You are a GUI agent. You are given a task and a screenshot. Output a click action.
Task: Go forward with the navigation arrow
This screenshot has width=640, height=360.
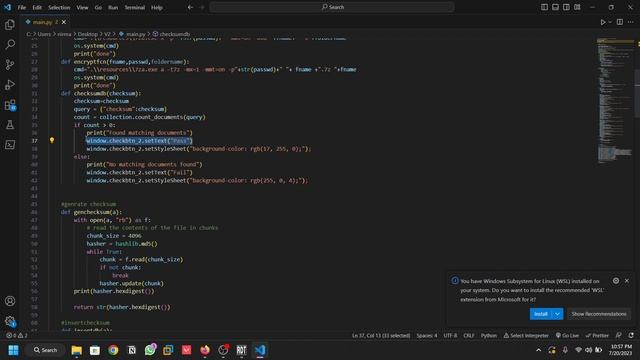[x=202, y=7]
